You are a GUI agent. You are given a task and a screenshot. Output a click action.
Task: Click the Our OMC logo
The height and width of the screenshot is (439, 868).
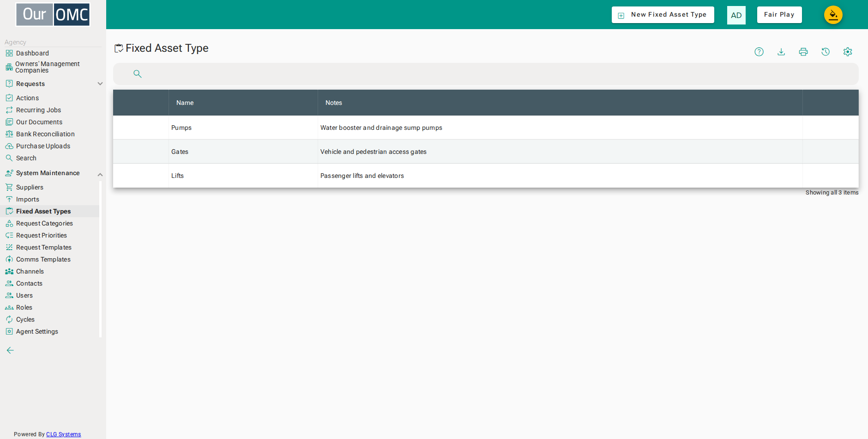[53, 14]
